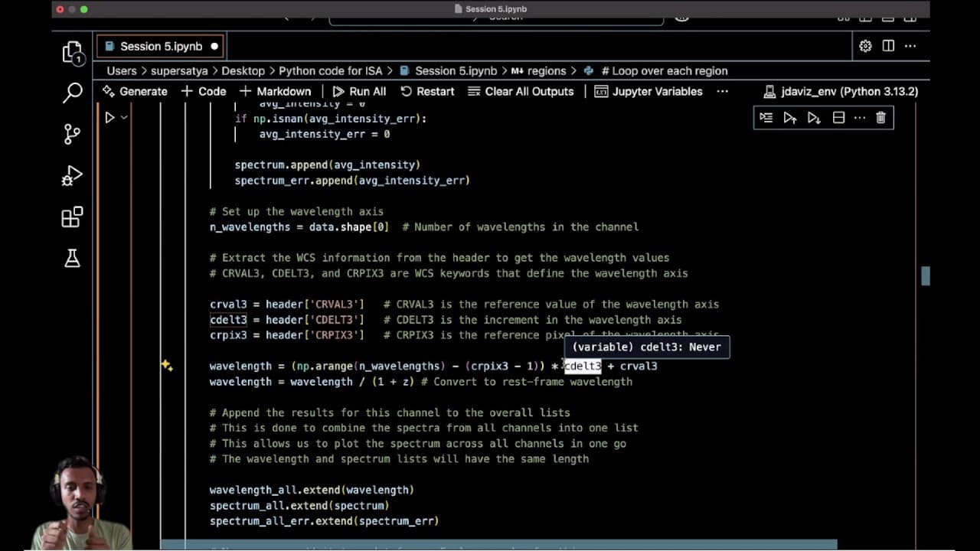Click the Generate button in notebook toolbar
980x551 pixels.
click(x=135, y=91)
